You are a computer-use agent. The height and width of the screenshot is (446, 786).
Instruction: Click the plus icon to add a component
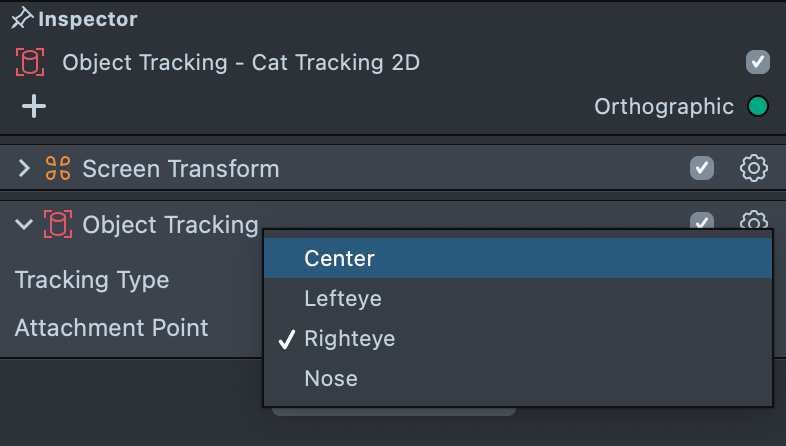[x=34, y=106]
